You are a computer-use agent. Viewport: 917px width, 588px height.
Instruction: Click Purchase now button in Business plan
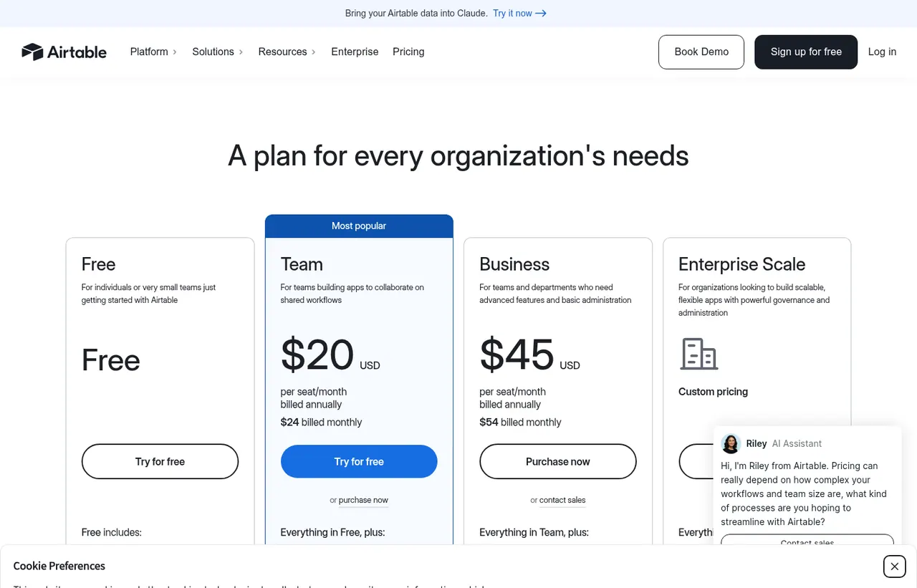coord(558,461)
